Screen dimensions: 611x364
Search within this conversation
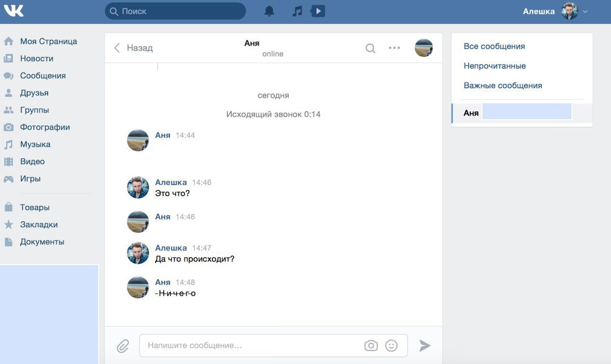click(370, 48)
